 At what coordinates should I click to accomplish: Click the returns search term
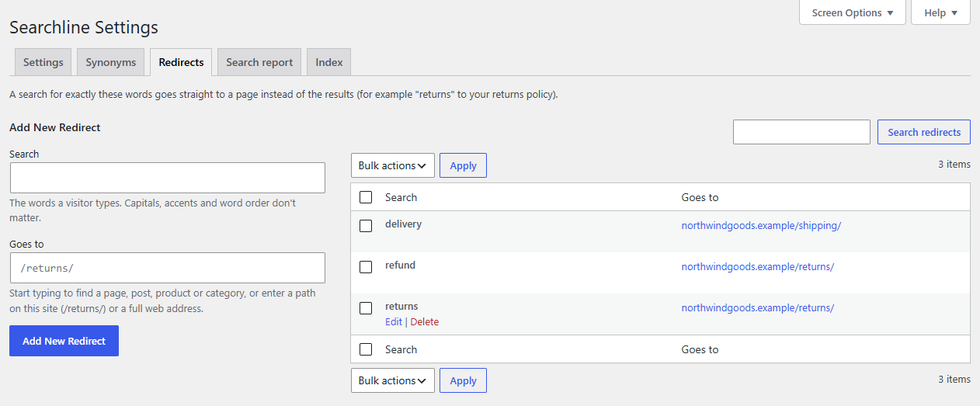click(401, 307)
